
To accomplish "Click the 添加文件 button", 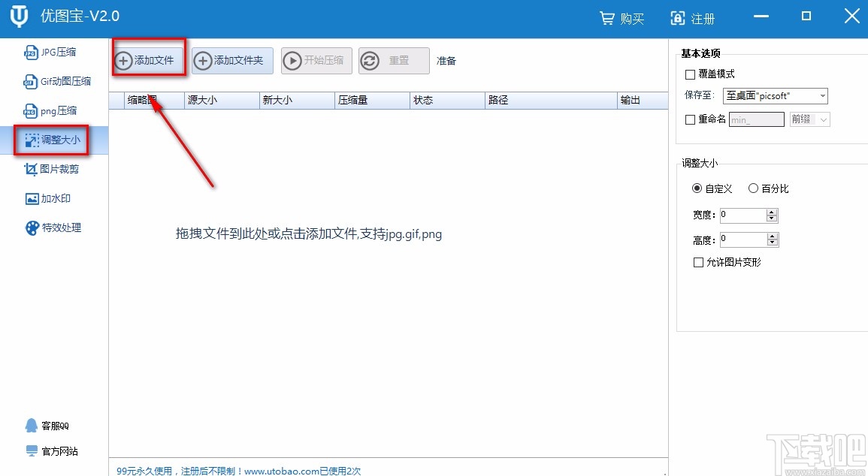I will [148, 60].
